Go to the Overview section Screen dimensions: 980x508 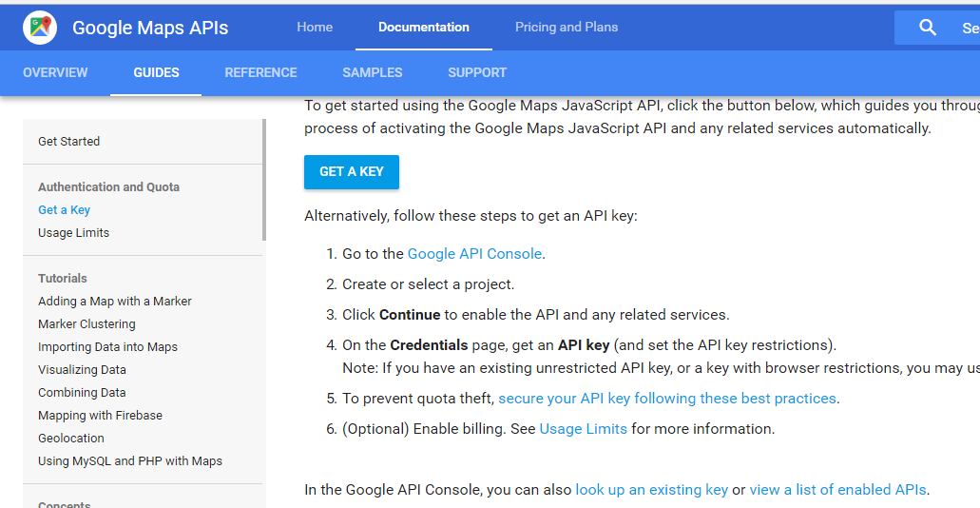[x=55, y=73]
